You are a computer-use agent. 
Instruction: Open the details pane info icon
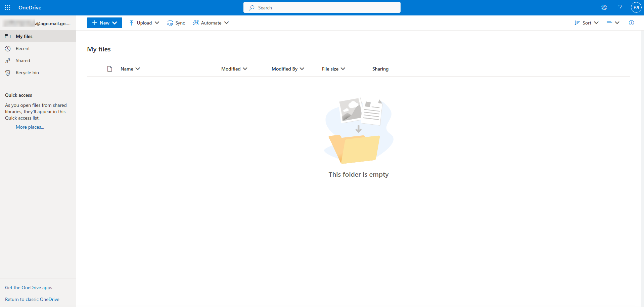point(631,23)
